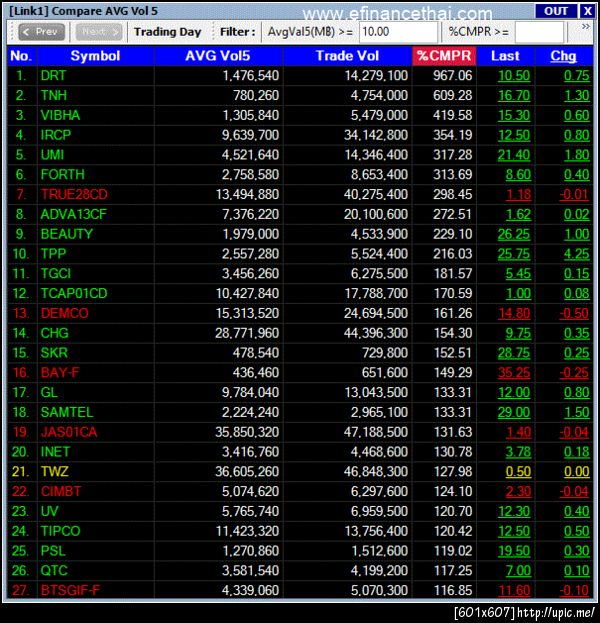Click QTC last price 7.00

(518, 571)
